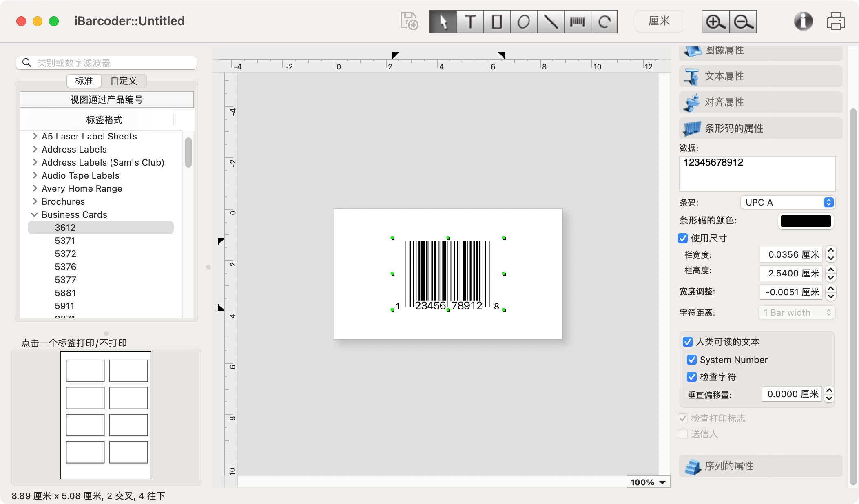Zoom out with the magnifier minus
The height and width of the screenshot is (504, 859).
click(x=743, y=22)
